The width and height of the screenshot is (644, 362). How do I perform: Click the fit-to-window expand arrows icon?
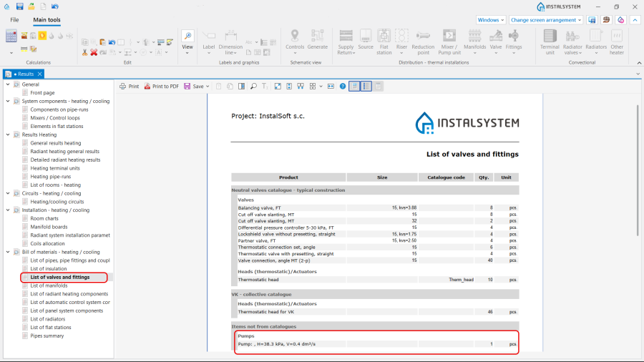[278, 86]
